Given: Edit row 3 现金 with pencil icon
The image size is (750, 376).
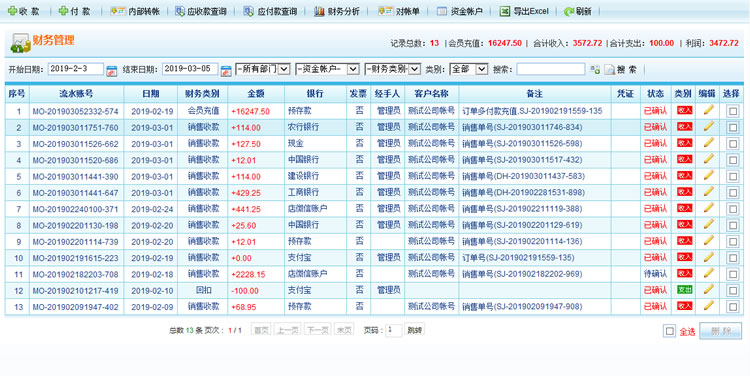Looking at the screenshot, I should (708, 143).
